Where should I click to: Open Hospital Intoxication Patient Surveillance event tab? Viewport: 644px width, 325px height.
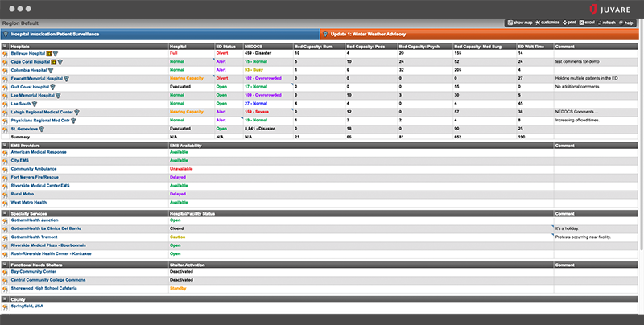click(x=160, y=34)
